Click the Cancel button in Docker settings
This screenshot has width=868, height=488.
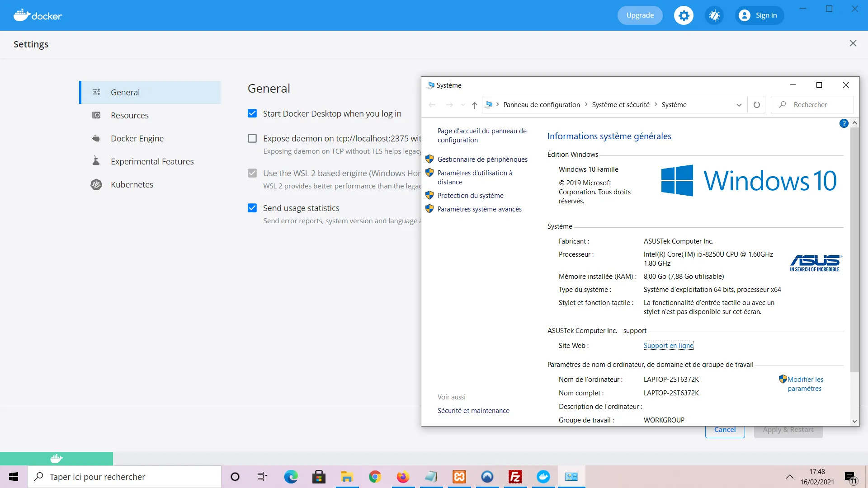725,431
